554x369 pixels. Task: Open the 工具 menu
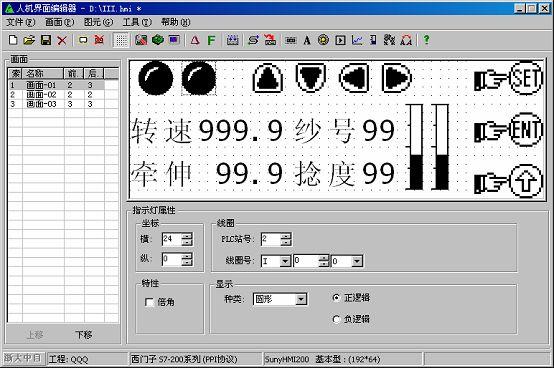tap(137, 22)
